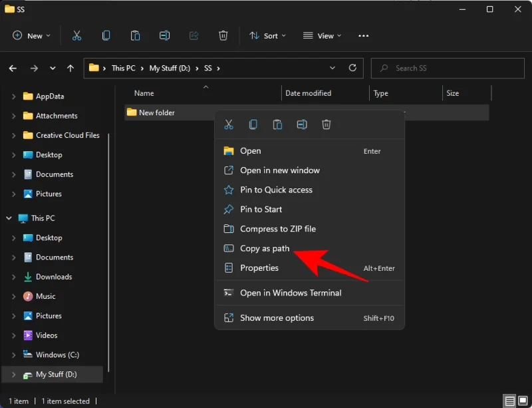Click the folder icon in address bar

coord(94,68)
